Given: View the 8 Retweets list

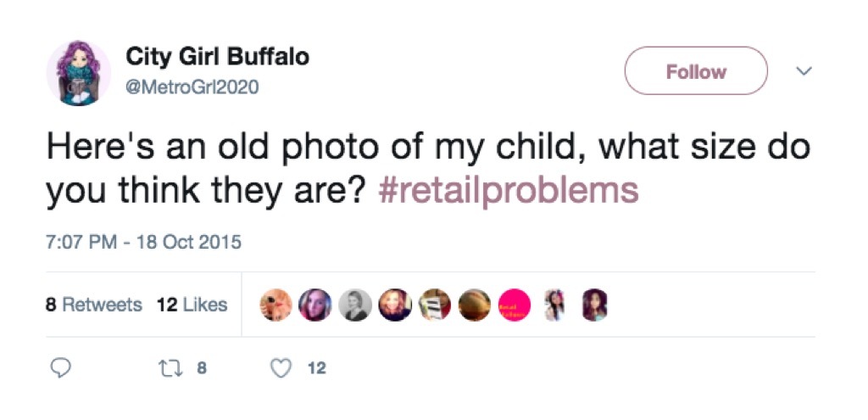Looking at the screenshot, I should 93,305.
